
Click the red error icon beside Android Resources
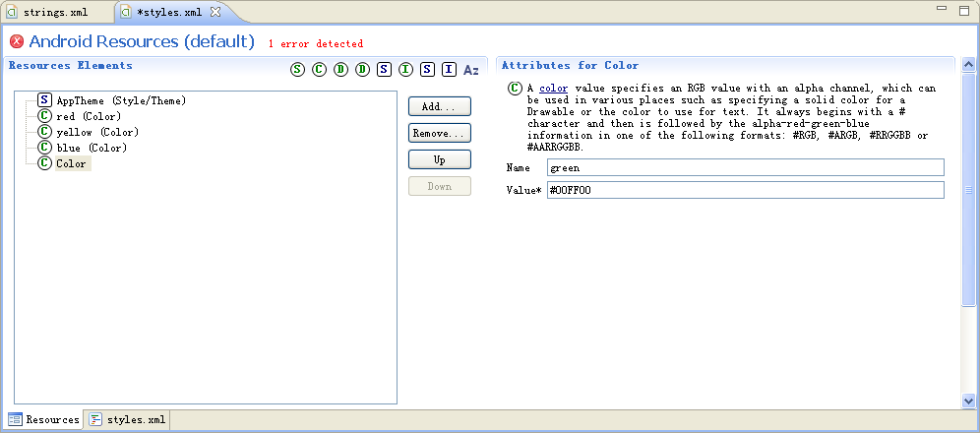17,42
